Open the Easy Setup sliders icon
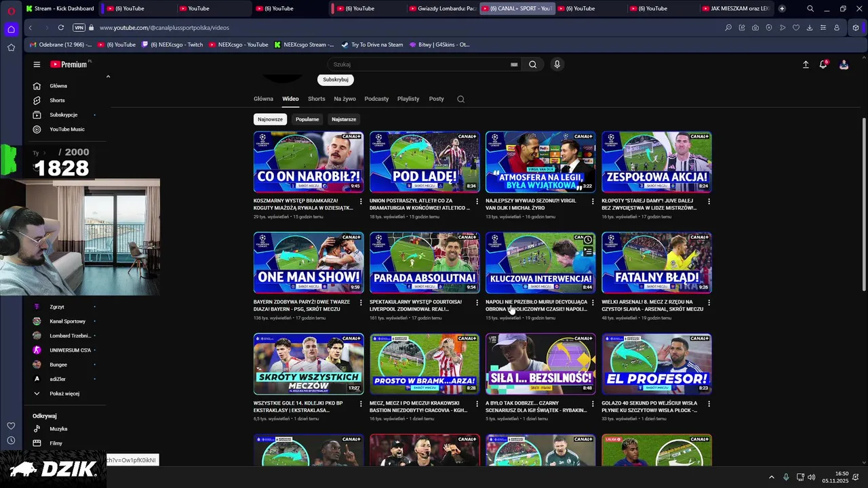 tap(823, 28)
